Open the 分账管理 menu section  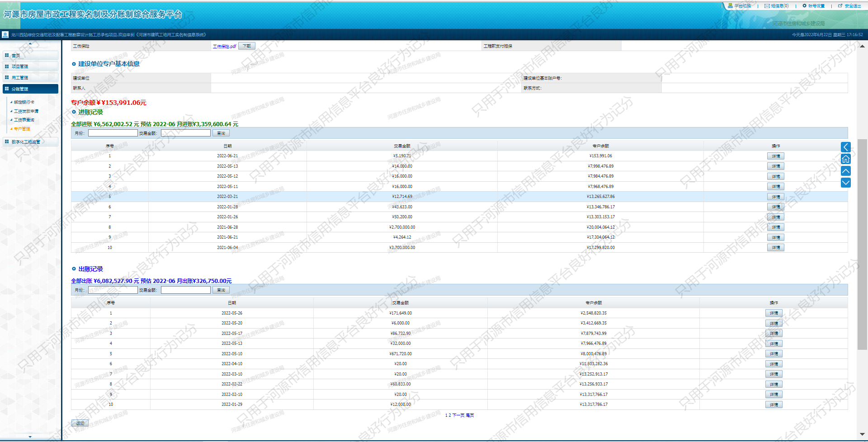(30, 89)
